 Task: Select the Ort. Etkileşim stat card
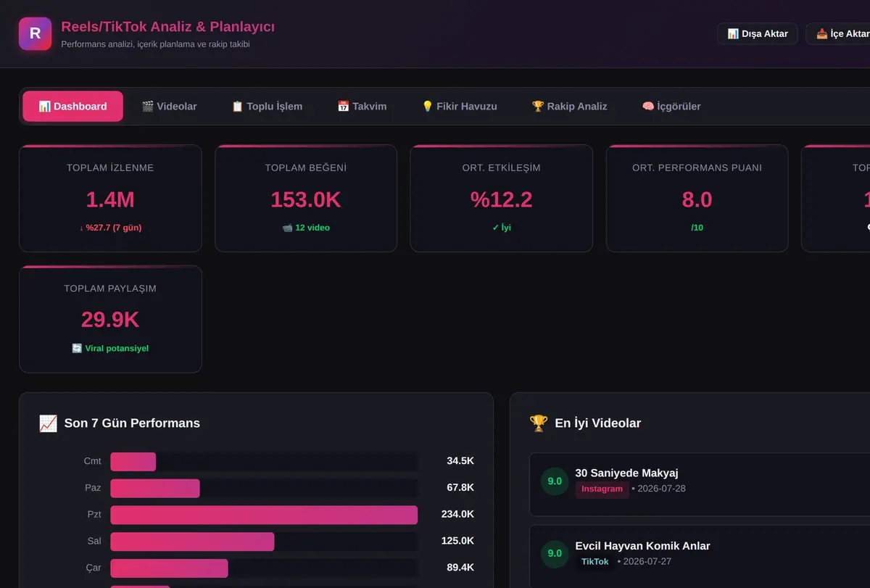(502, 199)
